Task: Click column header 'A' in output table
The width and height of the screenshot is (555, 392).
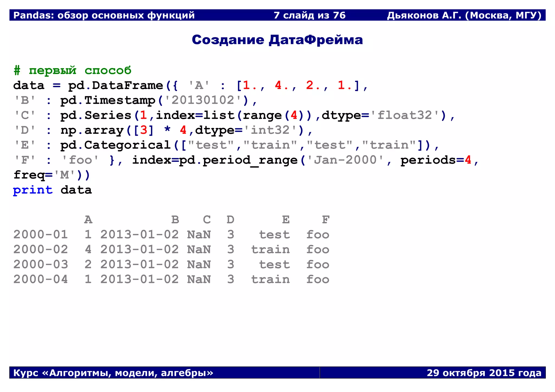Action: pyautogui.click(x=88, y=220)
